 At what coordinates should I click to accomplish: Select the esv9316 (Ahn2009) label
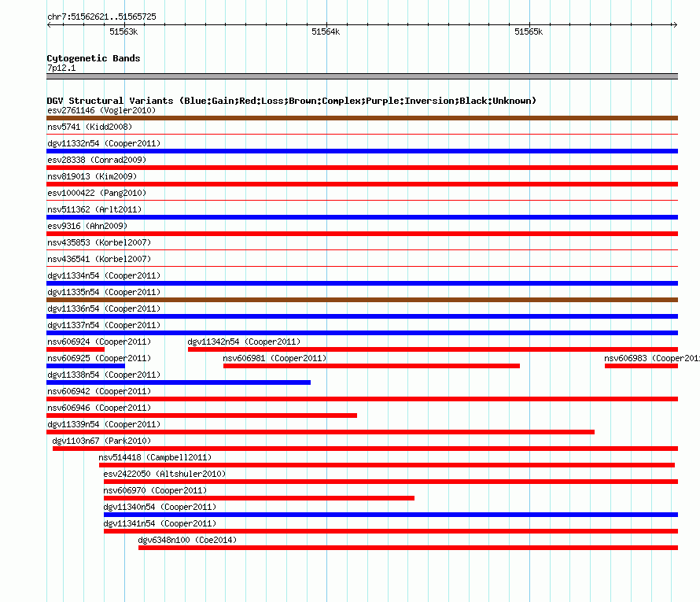pos(87,226)
